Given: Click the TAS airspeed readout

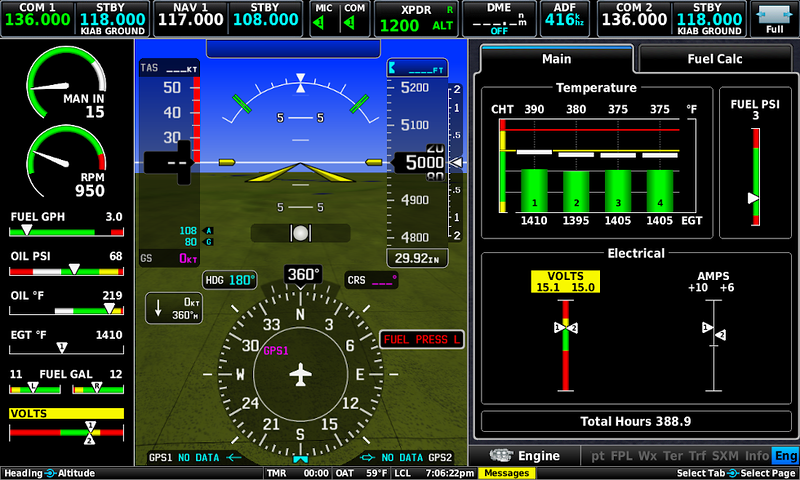Looking at the screenshot, I should 168,68.
